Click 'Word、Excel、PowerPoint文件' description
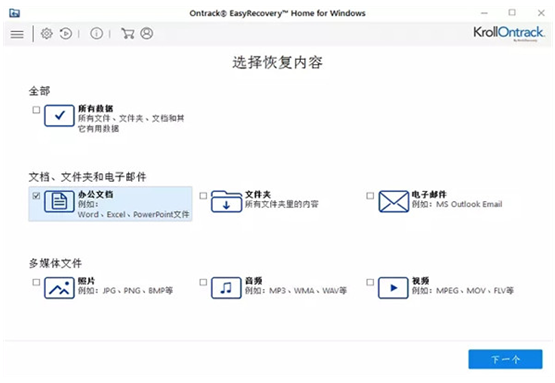This screenshot has height=383, width=555. point(133,215)
